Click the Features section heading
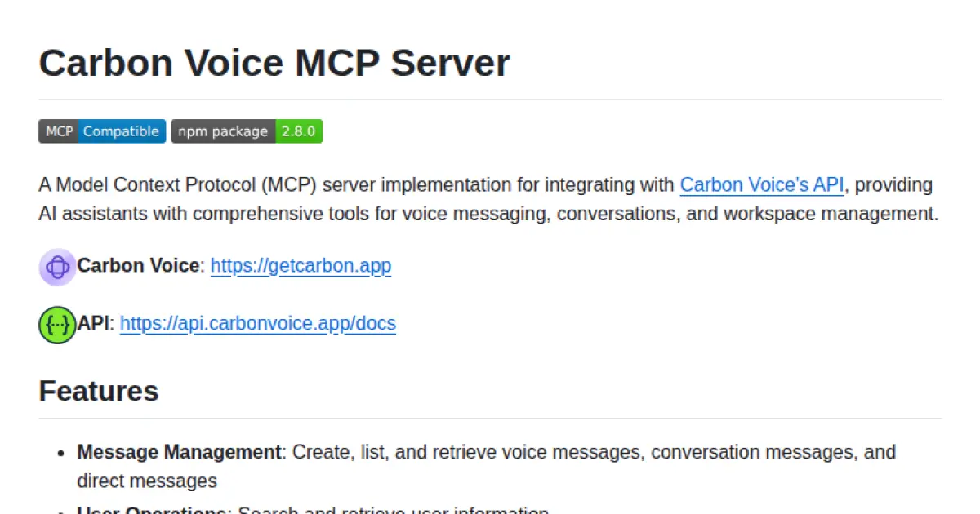This screenshot has height=514, width=980. coord(98,391)
